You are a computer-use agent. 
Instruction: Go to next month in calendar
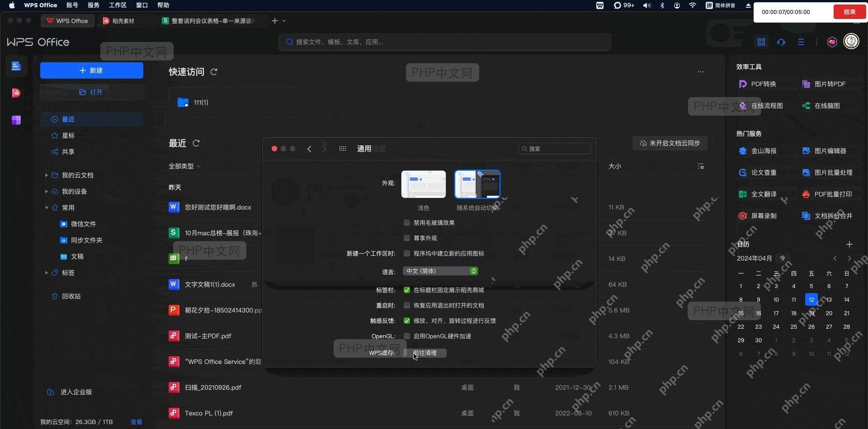849,258
